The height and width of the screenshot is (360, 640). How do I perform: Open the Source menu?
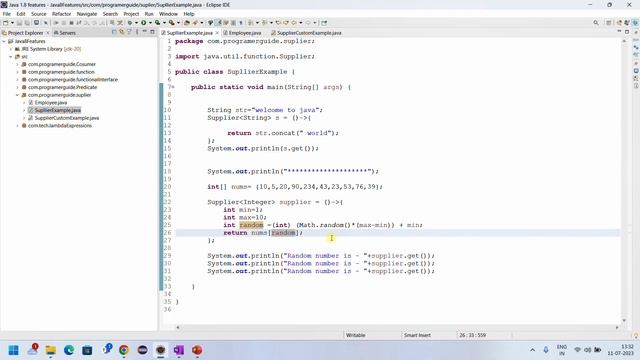point(39,14)
